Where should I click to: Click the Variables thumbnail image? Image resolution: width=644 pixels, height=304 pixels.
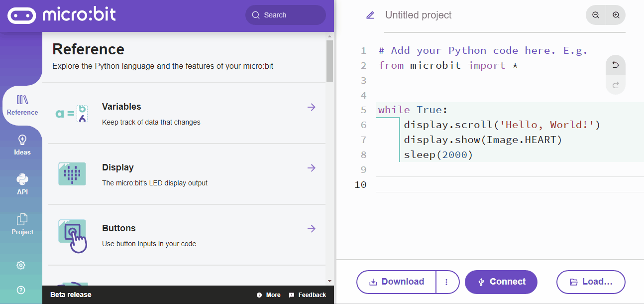[x=72, y=114]
